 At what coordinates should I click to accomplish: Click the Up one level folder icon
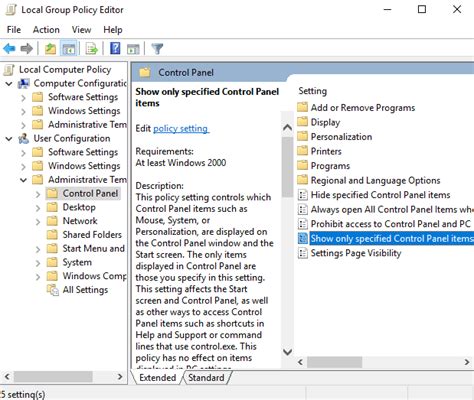pos(50,49)
